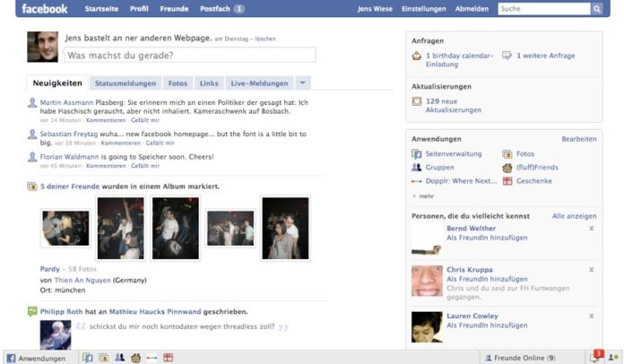624x364 pixels.
Task: Click the facebook logo
Action: (x=45, y=9)
